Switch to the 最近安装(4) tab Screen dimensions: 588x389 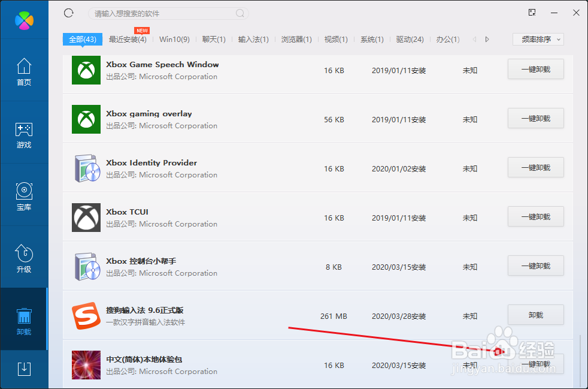point(128,39)
